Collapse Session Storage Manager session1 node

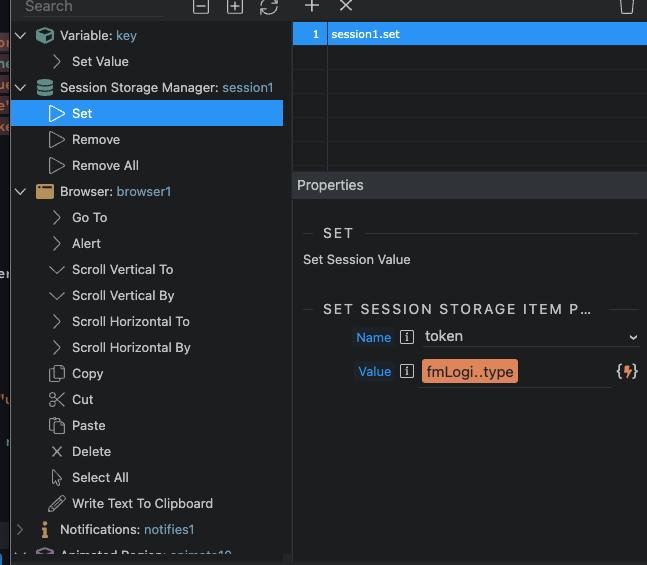point(21,88)
